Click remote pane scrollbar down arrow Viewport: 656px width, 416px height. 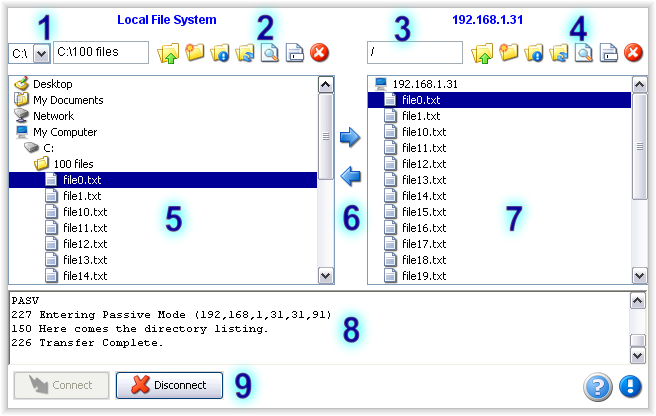click(x=639, y=275)
